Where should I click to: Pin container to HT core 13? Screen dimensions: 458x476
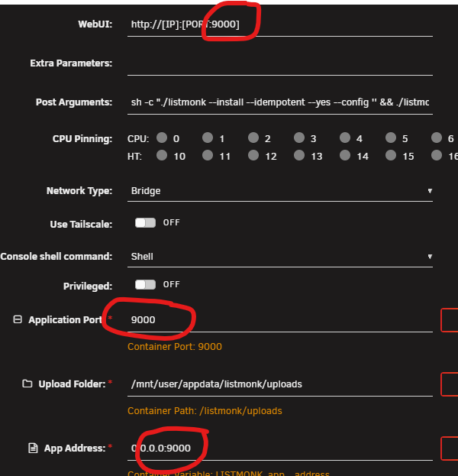pyautogui.click(x=299, y=155)
